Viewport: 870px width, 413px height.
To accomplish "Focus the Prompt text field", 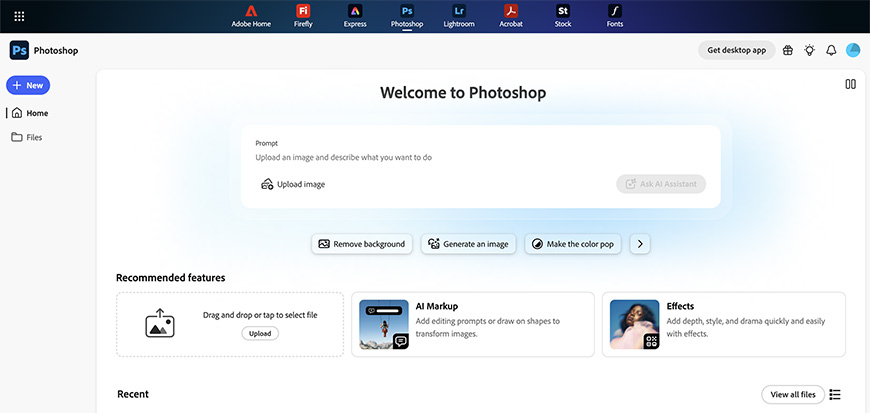I will coord(480,157).
